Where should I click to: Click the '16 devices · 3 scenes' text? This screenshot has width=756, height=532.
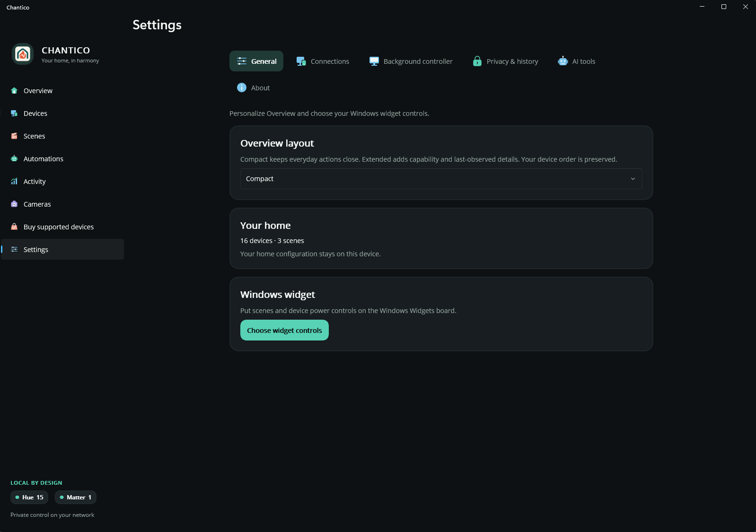[272, 241]
